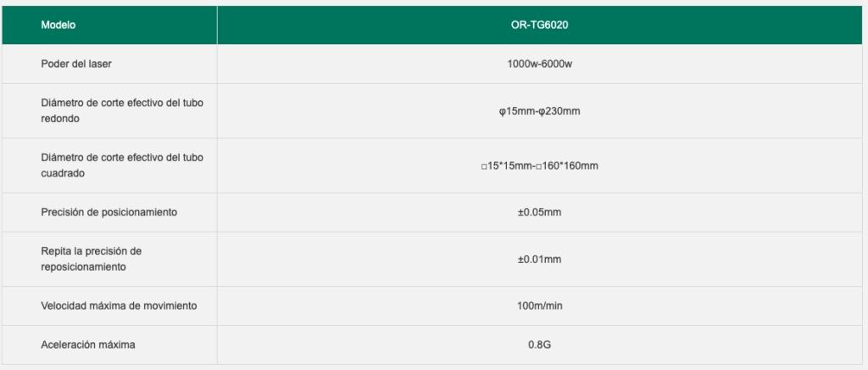The height and width of the screenshot is (370, 868).
Task: Select the 100m/min value
Action: coord(539,306)
